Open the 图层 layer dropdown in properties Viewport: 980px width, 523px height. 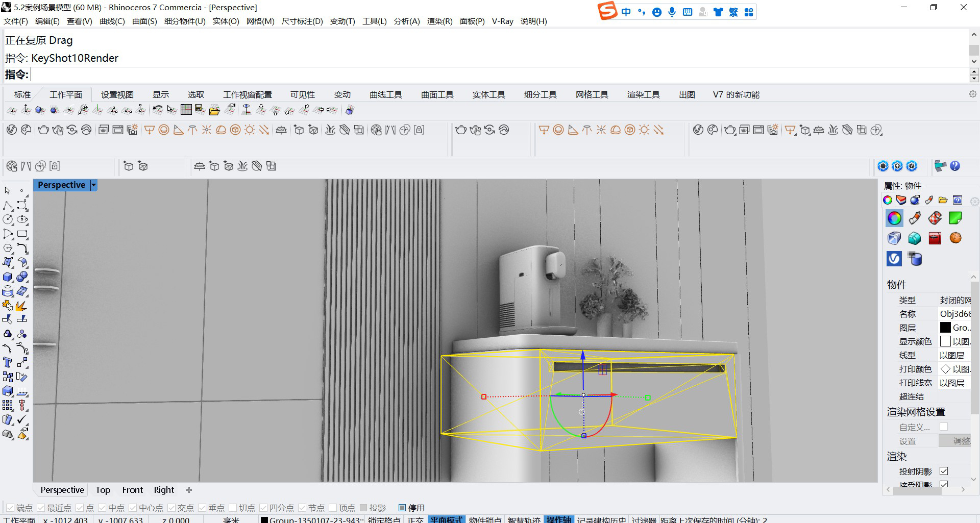coord(954,328)
